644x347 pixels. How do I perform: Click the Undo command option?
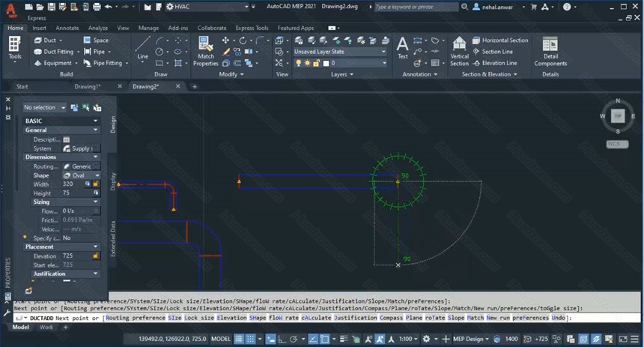[559, 318]
